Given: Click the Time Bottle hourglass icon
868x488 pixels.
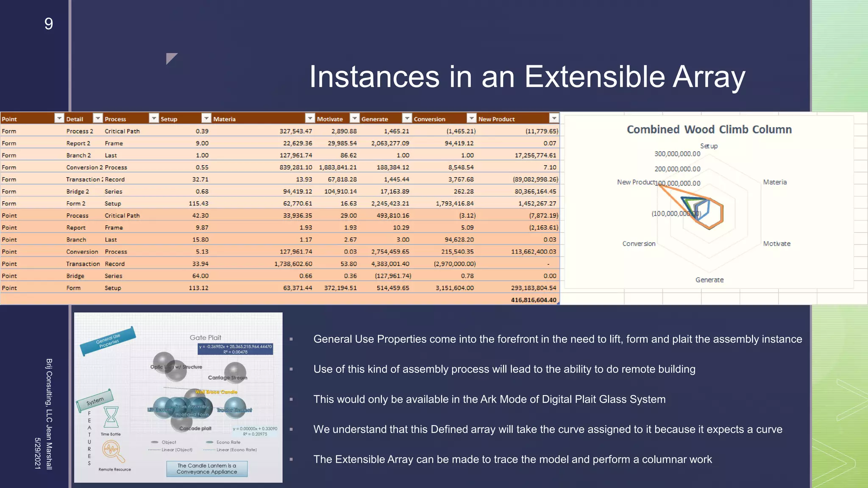Looking at the screenshot, I should click(x=111, y=417).
